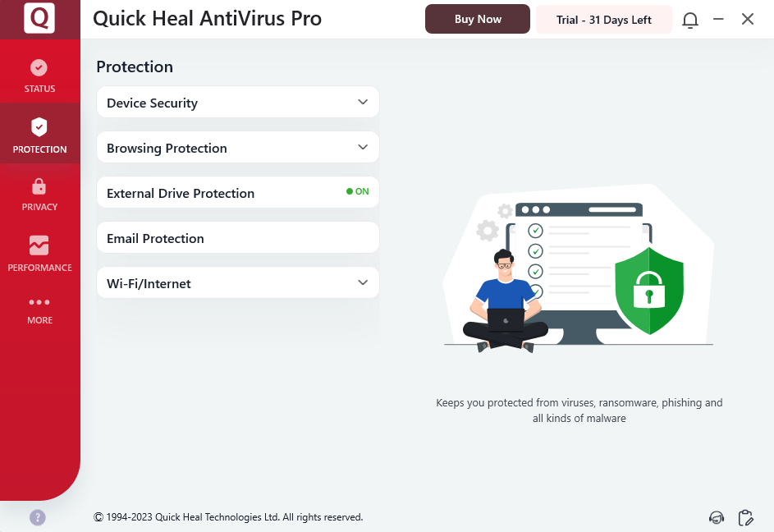Viewport: 774px width, 532px height.
Task: Select the Protection shield icon
Action: coord(39,127)
